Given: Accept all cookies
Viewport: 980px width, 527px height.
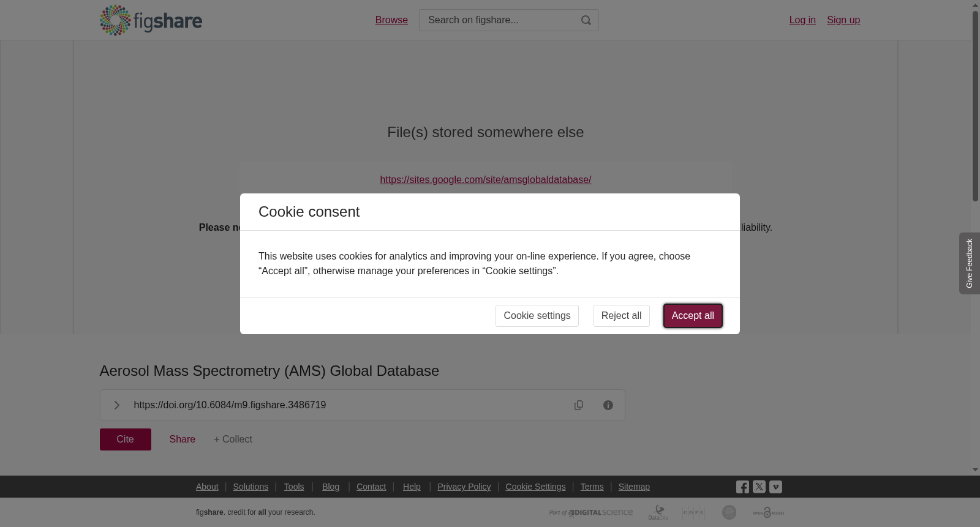Looking at the screenshot, I should pyautogui.click(x=693, y=316).
